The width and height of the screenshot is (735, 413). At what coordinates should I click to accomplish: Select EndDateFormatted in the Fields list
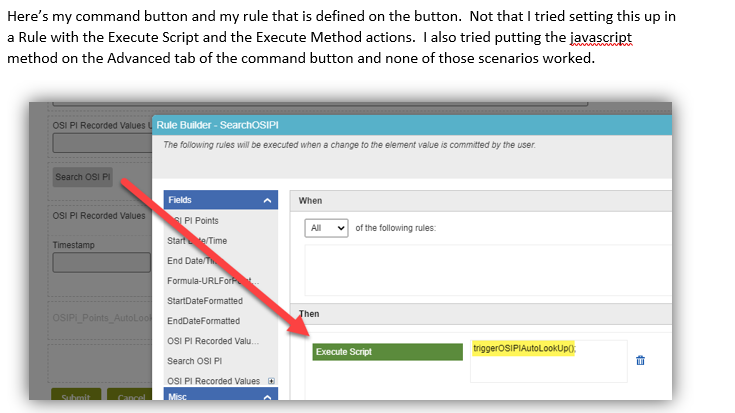[204, 321]
